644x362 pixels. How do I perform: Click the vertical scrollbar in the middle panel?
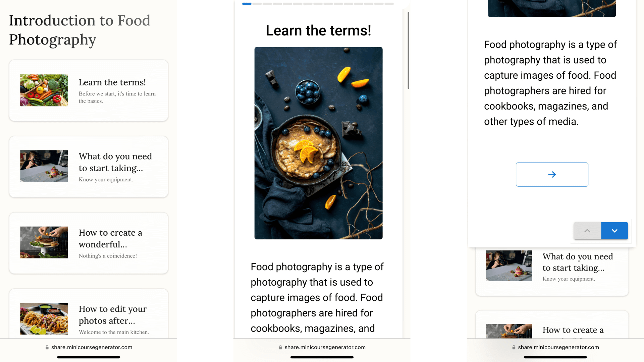coord(408,50)
